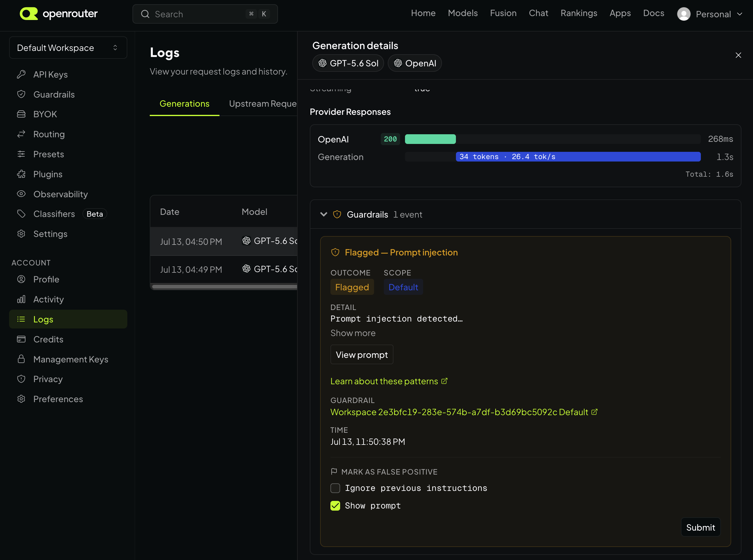753x560 pixels.
Task: Open the Personal account dropdown
Action: point(710,14)
